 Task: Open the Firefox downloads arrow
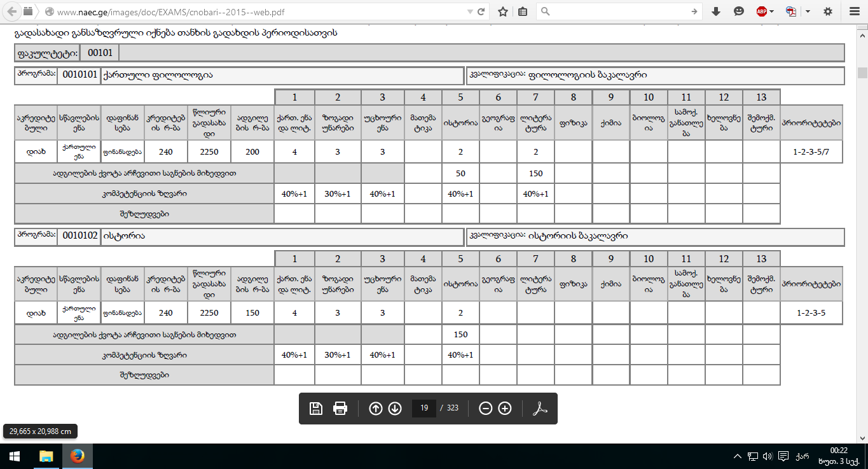click(x=716, y=11)
